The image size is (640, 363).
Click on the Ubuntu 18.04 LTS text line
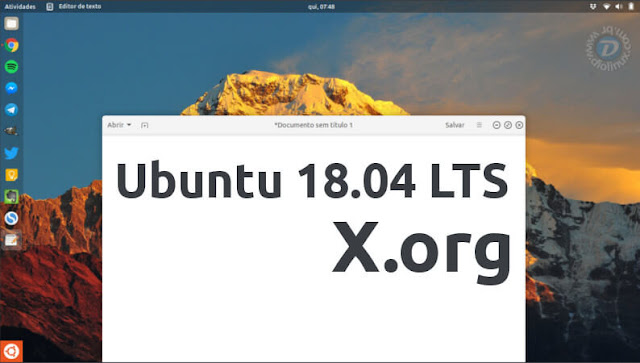(x=312, y=180)
